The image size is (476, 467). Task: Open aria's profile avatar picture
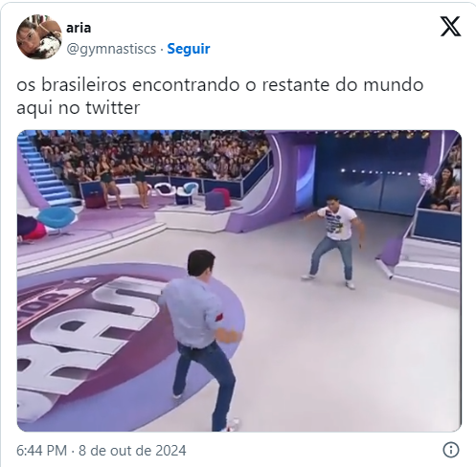click(x=39, y=36)
